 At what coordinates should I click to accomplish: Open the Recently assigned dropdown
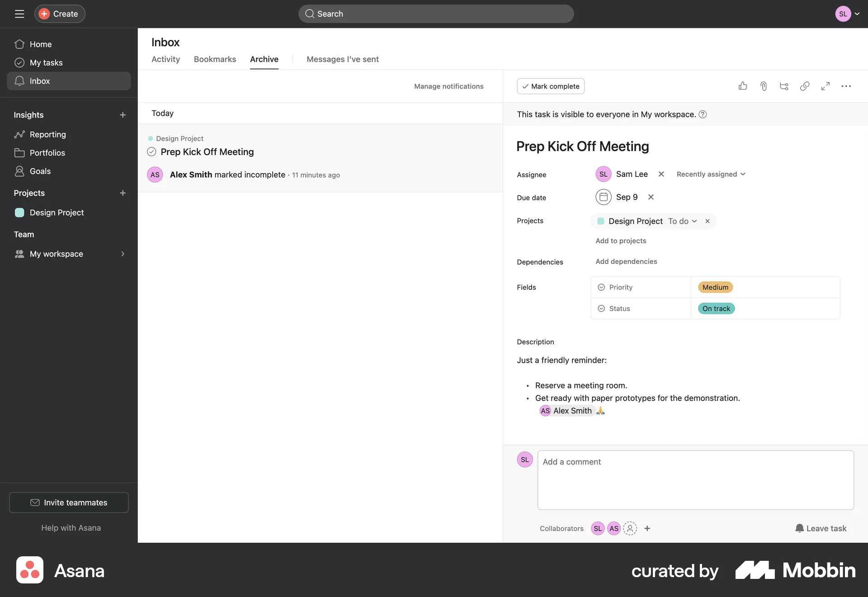tap(710, 174)
